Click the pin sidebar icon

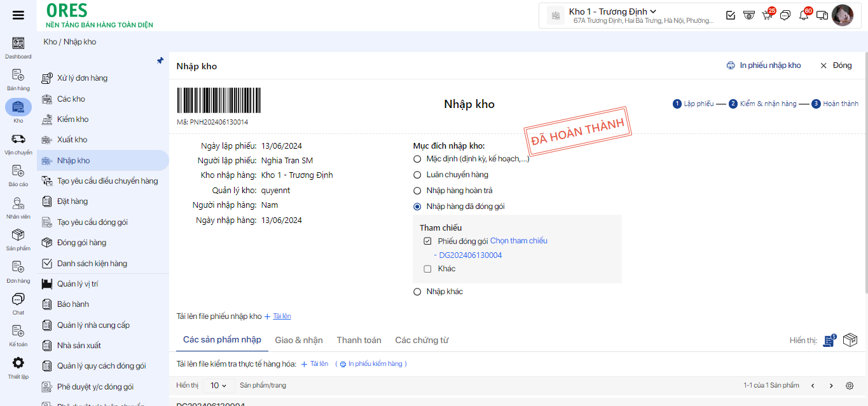(x=160, y=61)
